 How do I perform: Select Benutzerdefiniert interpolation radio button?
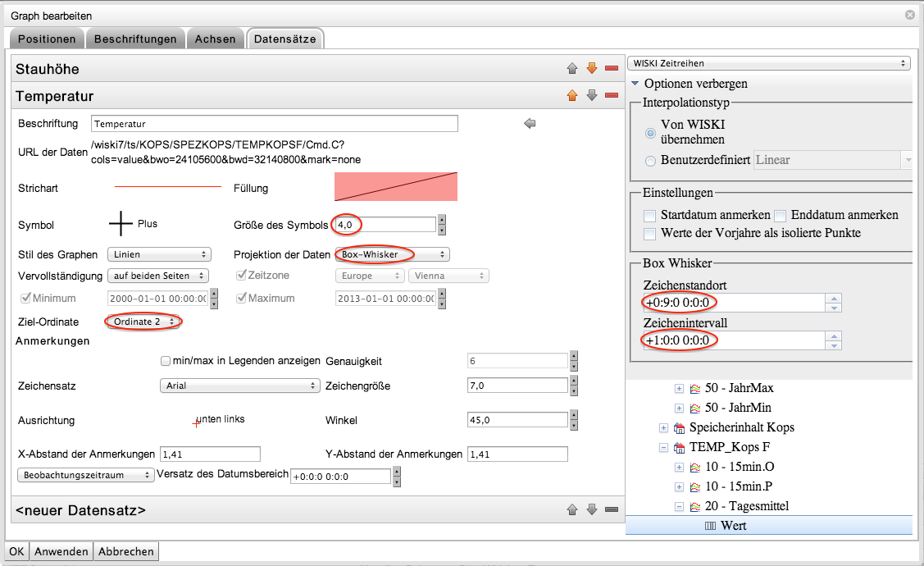coord(651,161)
